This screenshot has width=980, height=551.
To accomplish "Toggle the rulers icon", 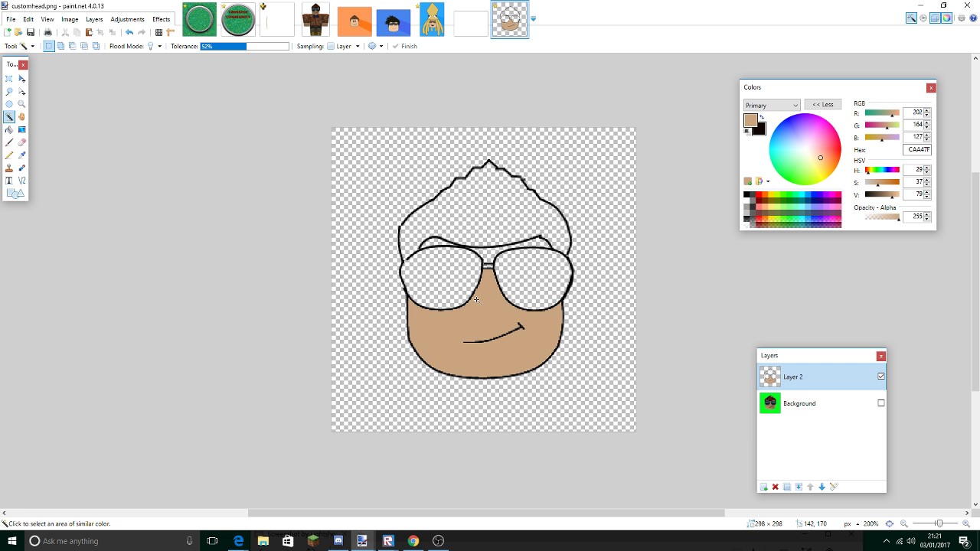I will [170, 32].
